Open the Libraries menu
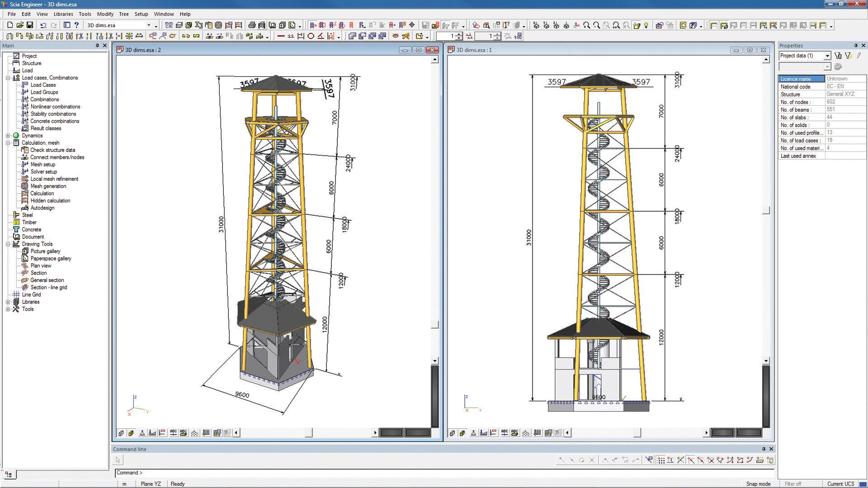Viewport: 868px width, 488px height. coord(63,14)
